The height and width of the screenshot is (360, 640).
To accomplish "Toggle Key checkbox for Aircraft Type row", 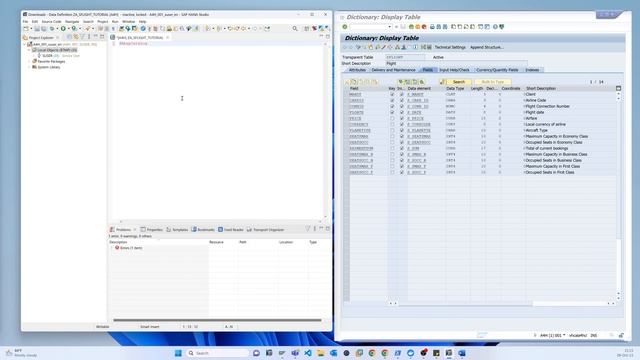I will point(392,130).
